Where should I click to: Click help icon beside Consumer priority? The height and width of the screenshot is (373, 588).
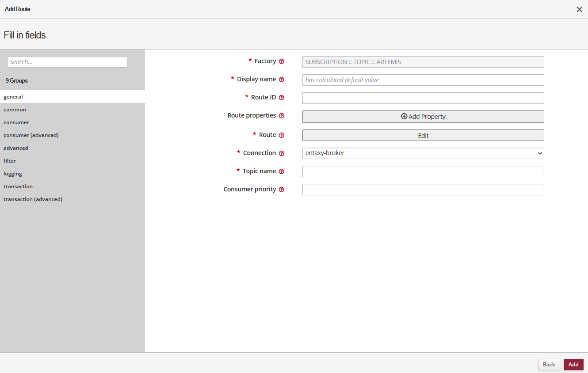282,190
